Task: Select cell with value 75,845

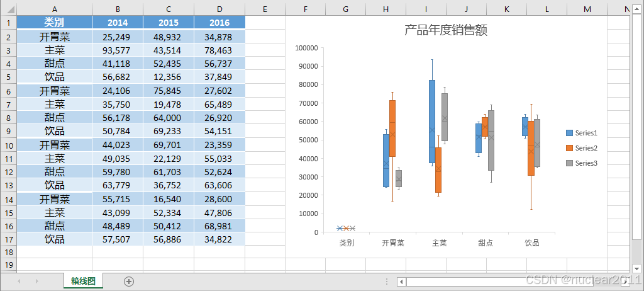Action: coord(169,91)
